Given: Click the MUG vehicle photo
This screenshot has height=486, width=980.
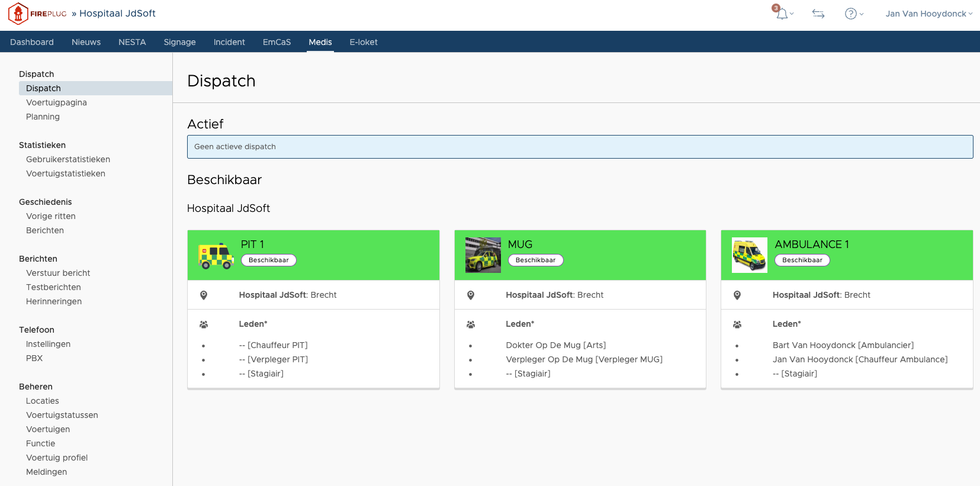Looking at the screenshot, I should pos(483,255).
